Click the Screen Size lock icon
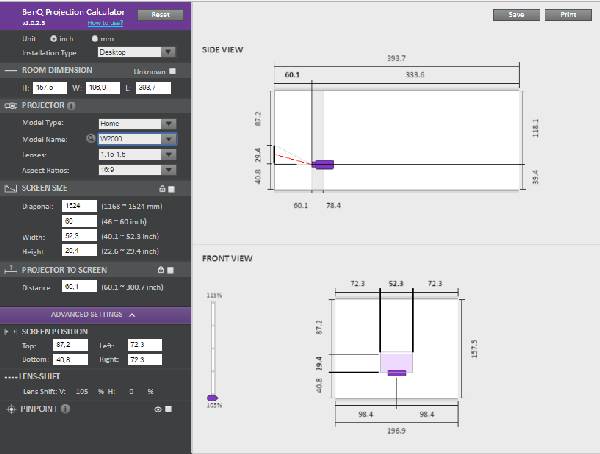 [162, 188]
